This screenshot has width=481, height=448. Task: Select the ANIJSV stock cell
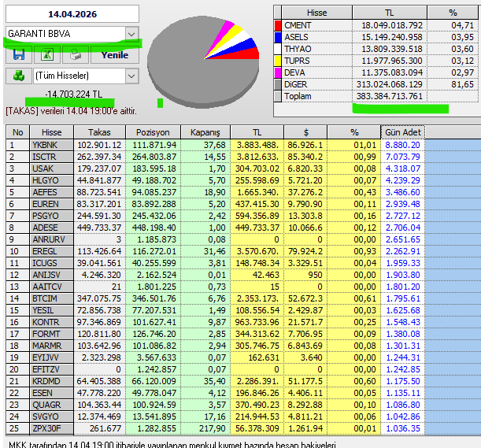coord(51,275)
